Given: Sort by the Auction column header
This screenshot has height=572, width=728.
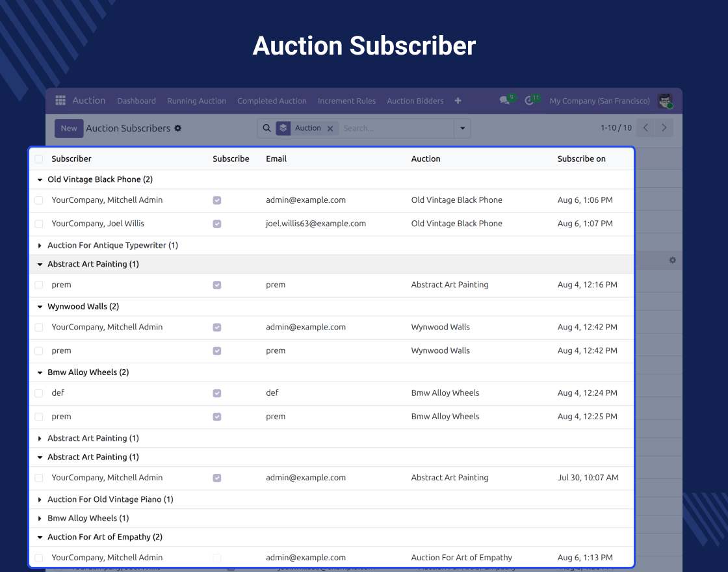Looking at the screenshot, I should (x=426, y=159).
